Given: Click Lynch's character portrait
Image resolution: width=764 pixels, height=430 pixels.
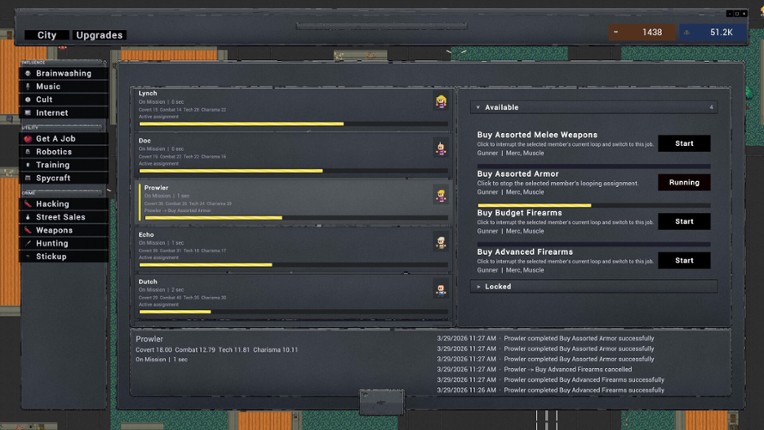Looking at the screenshot, I should click(x=440, y=102).
